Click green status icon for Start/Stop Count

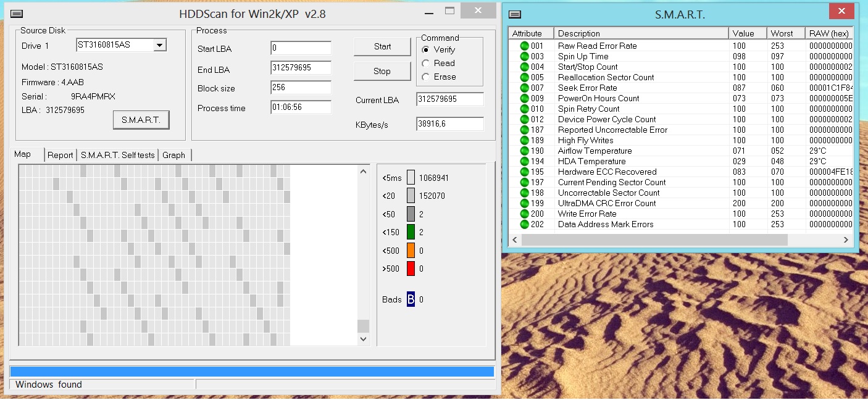pos(524,67)
